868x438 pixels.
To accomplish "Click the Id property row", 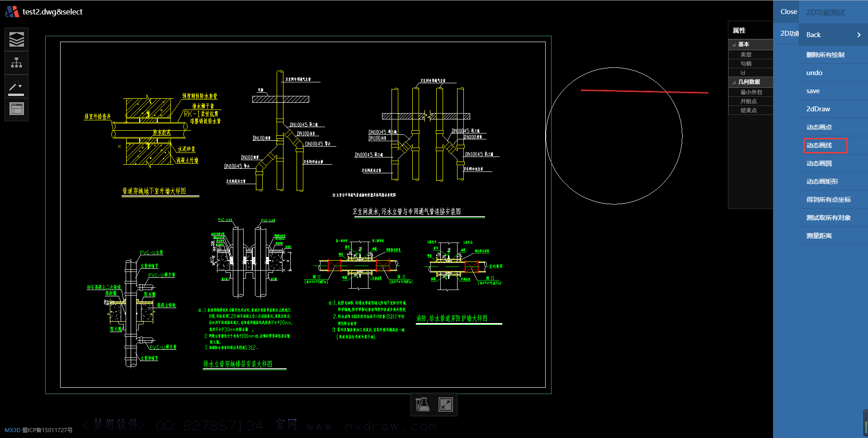I will tap(750, 73).
